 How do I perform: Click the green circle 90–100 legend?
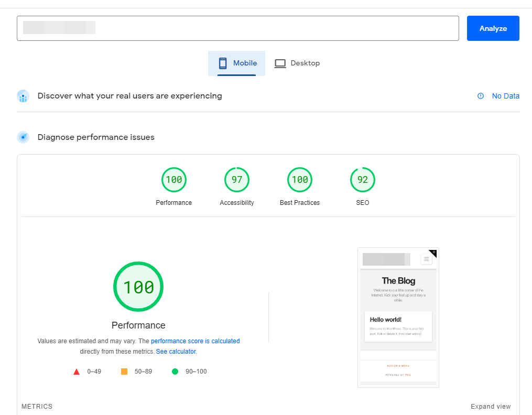click(175, 372)
